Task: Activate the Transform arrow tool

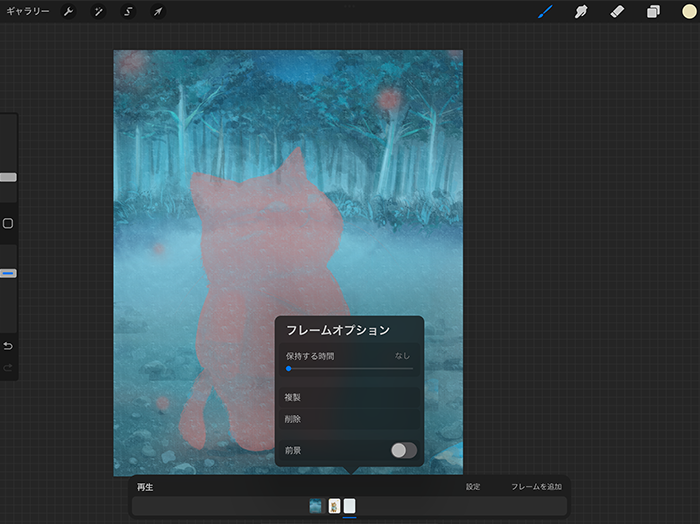Action: 158,12
